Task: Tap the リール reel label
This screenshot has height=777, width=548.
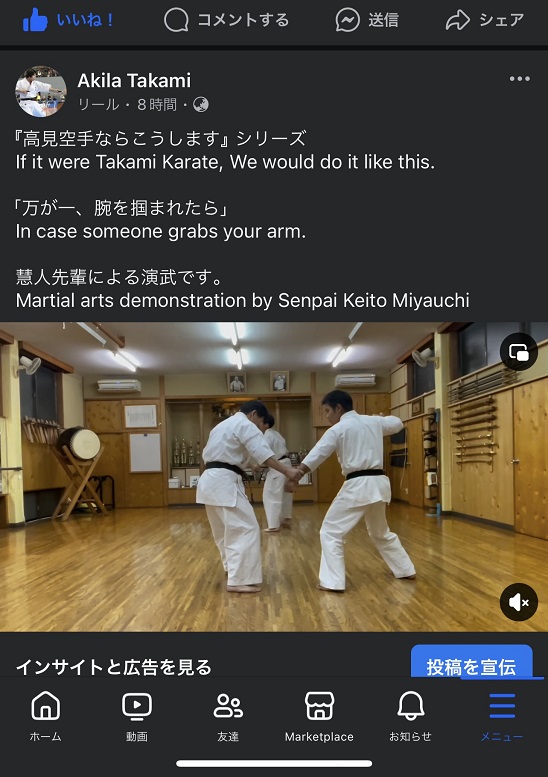Action: tap(98, 105)
